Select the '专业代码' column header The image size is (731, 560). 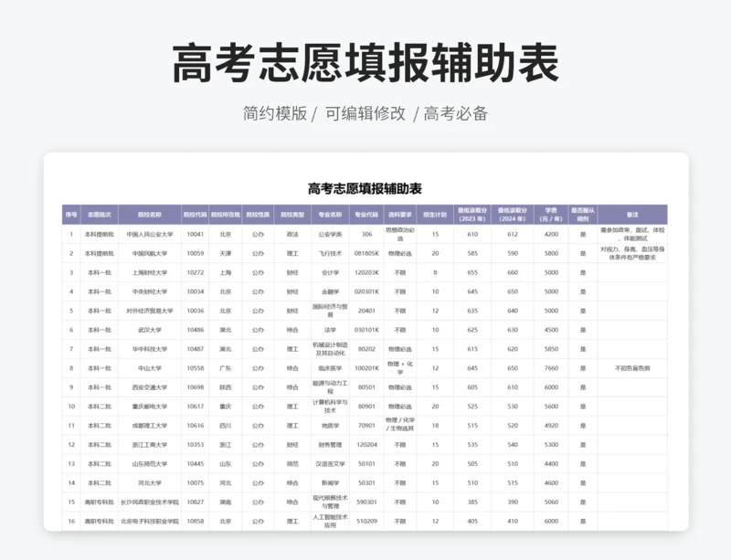(x=366, y=215)
